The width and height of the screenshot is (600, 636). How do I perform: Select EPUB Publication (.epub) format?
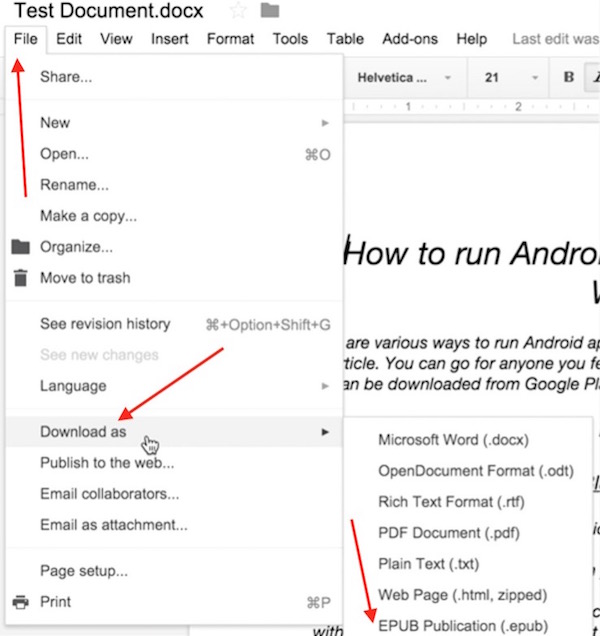463,626
